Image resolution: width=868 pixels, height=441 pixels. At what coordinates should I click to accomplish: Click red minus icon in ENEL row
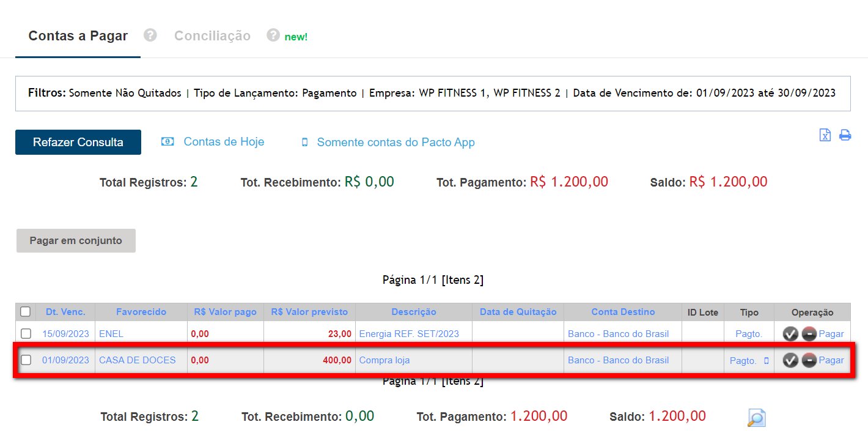pos(809,334)
